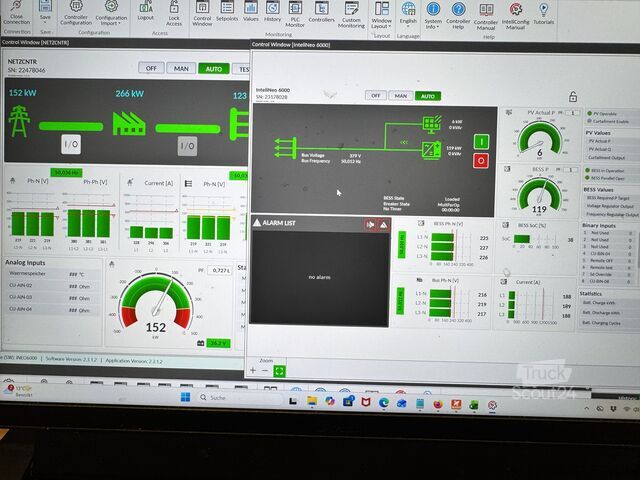
Task: Expand the Window Layout dropdown
Action: 381,15
